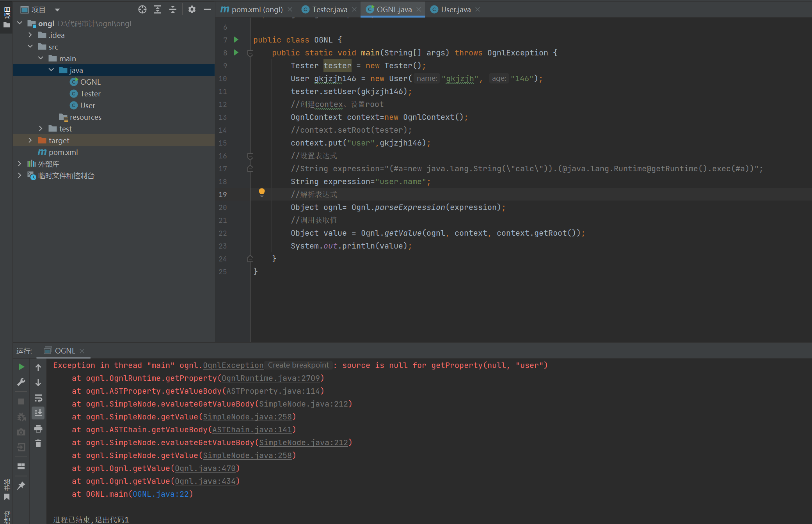Pin the OGNL run tab
This screenshot has height=524, width=812.
pos(21,485)
